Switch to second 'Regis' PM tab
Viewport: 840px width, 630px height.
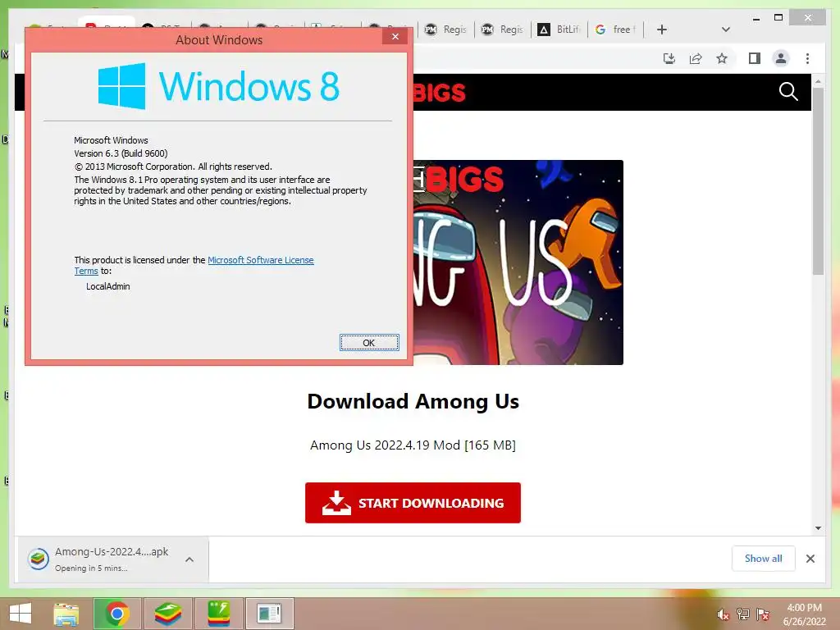click(x=503, y=30)
